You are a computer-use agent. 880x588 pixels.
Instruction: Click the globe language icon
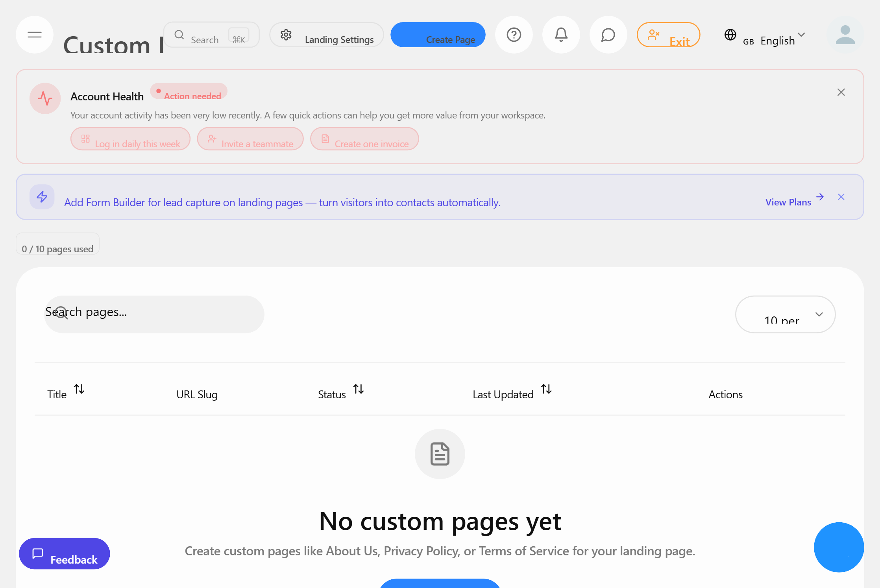[x=730, y=35]
